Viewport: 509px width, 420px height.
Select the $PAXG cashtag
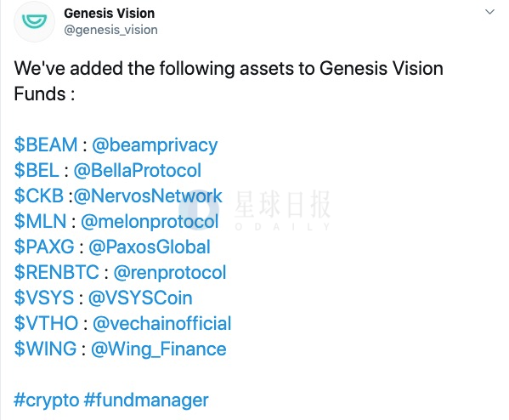click(x=44, y=247)
